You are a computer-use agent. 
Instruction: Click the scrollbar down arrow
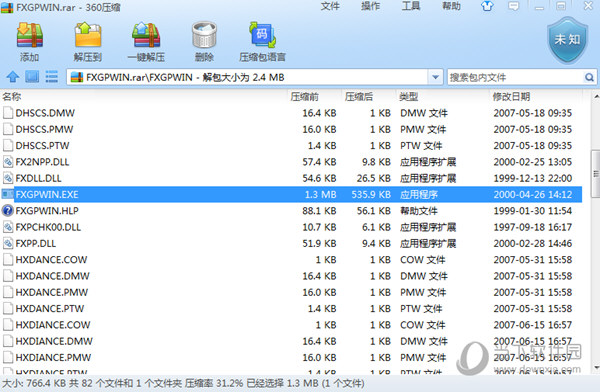coord(596,368)
